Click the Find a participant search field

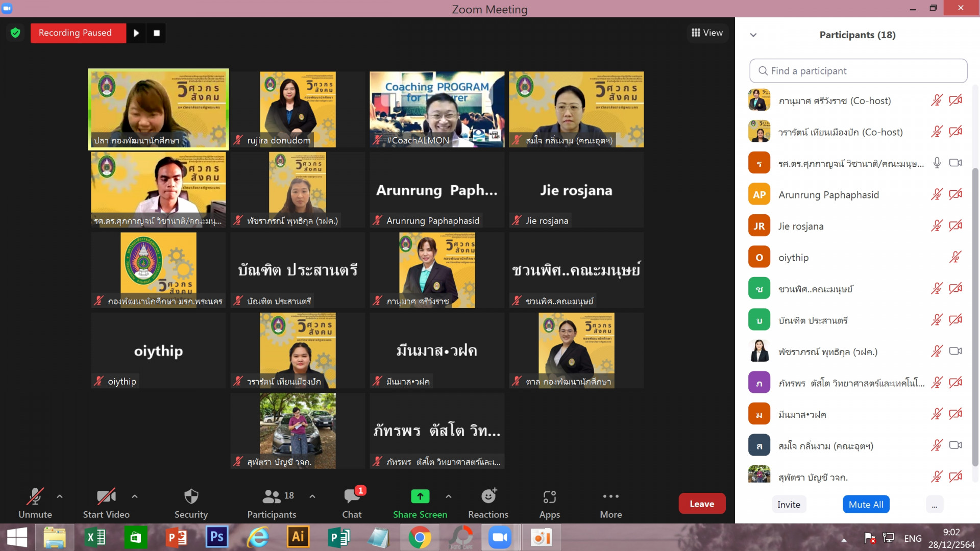[858, 71]
